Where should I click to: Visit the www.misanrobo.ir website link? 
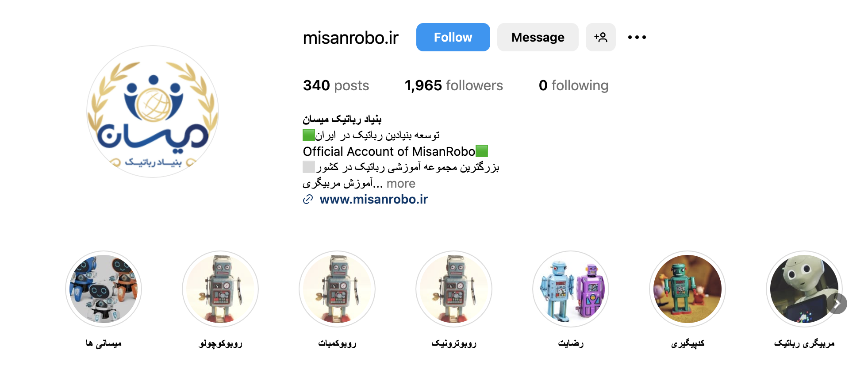(373, 200)
